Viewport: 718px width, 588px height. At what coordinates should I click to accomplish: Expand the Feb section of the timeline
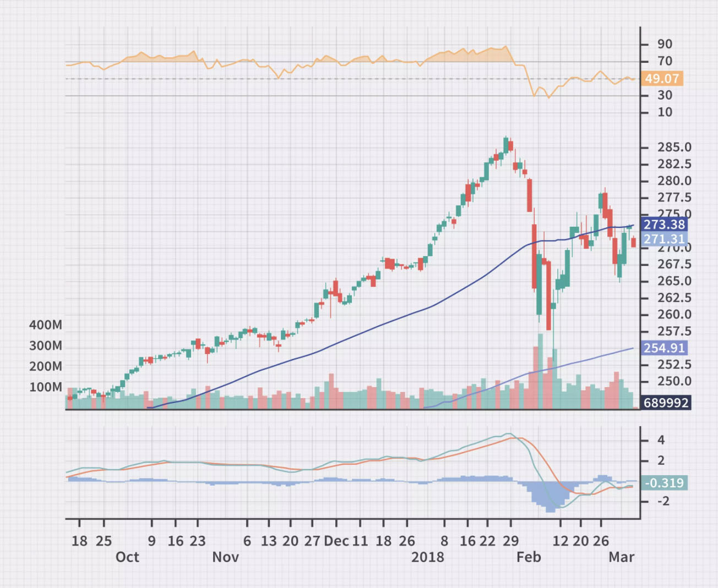point(529,557)
